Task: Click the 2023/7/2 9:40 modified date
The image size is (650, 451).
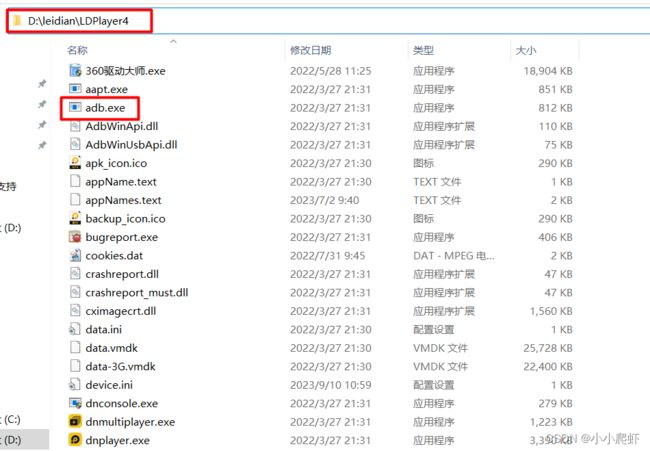Action: [x=325, y=200]
